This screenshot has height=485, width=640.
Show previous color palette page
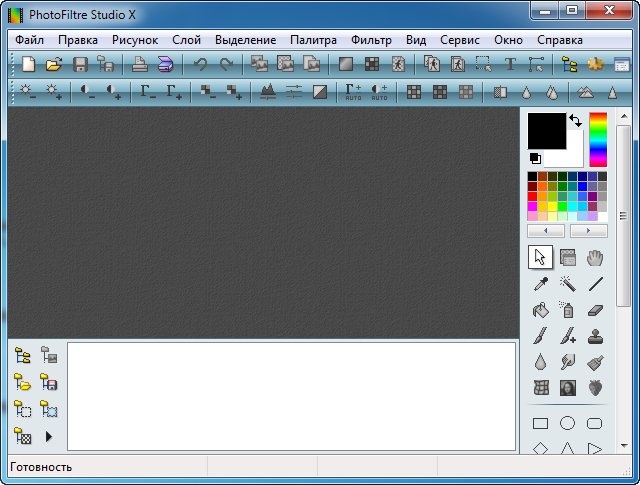(546, 231)
